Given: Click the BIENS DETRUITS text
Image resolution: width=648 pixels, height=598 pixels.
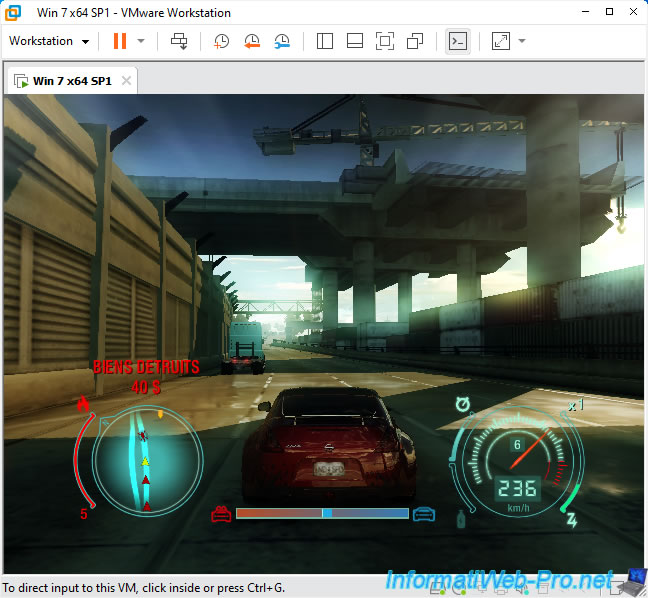Looking at the screenshot, I should [146, 367].
